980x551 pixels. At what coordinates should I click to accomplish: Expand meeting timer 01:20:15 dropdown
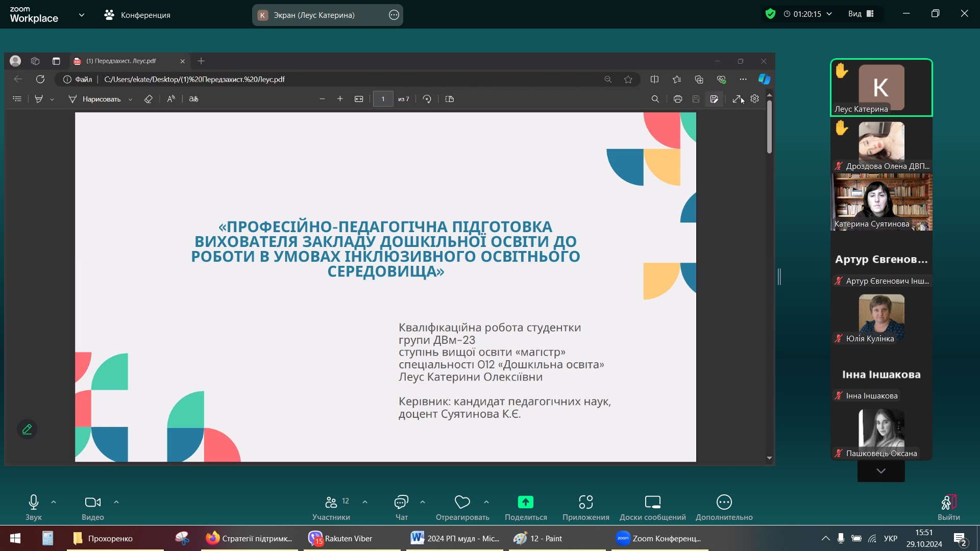[x=829, y=14]
